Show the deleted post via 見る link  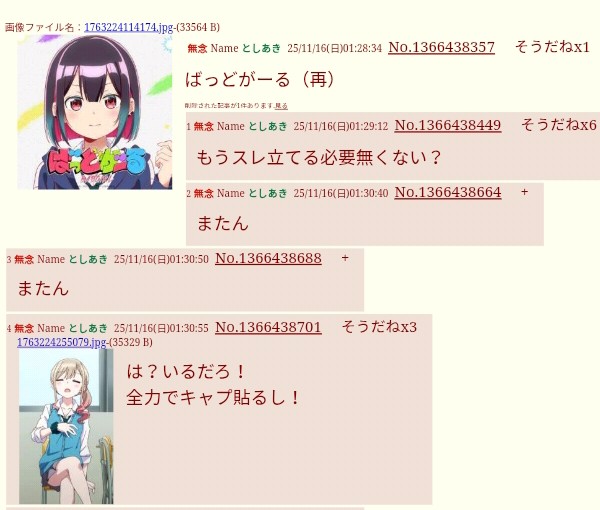tap(281, 106)
